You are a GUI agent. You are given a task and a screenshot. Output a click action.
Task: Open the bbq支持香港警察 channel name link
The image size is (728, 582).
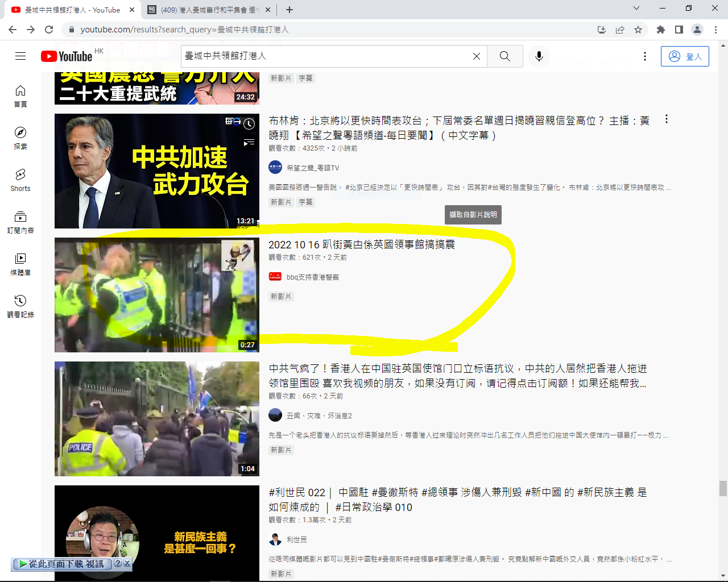tap(312, 277)
